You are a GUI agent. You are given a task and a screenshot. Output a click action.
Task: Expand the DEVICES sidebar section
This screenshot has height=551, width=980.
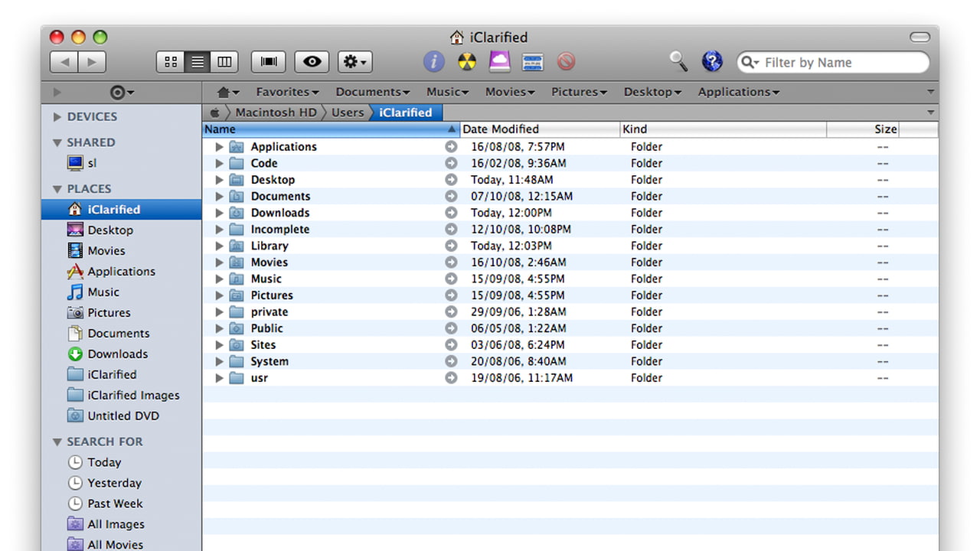tap(57, 117)
